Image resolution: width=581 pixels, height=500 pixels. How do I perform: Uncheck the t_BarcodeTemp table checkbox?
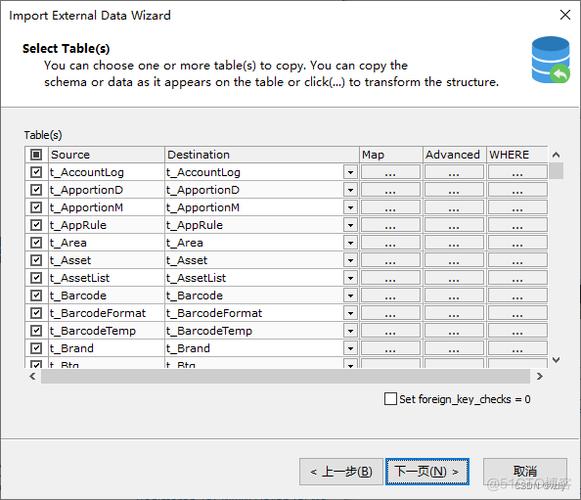(x=36, y=331)
